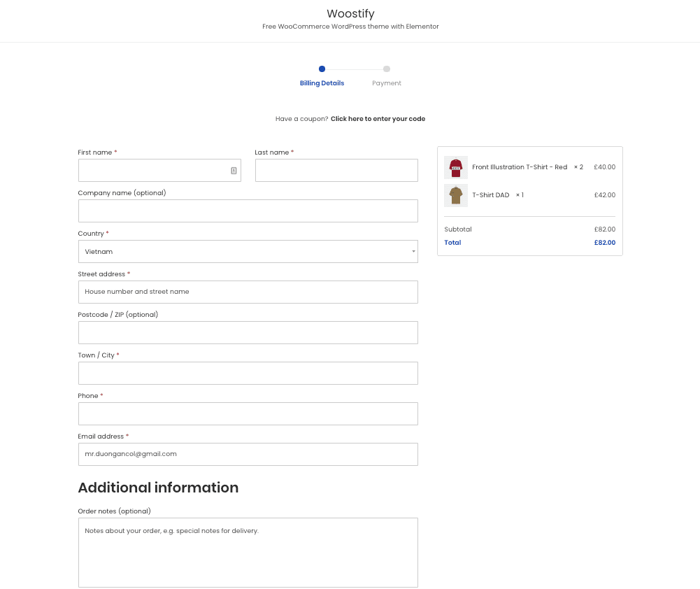
Task: Click the Order notes textarea
Action: (248, 553)
